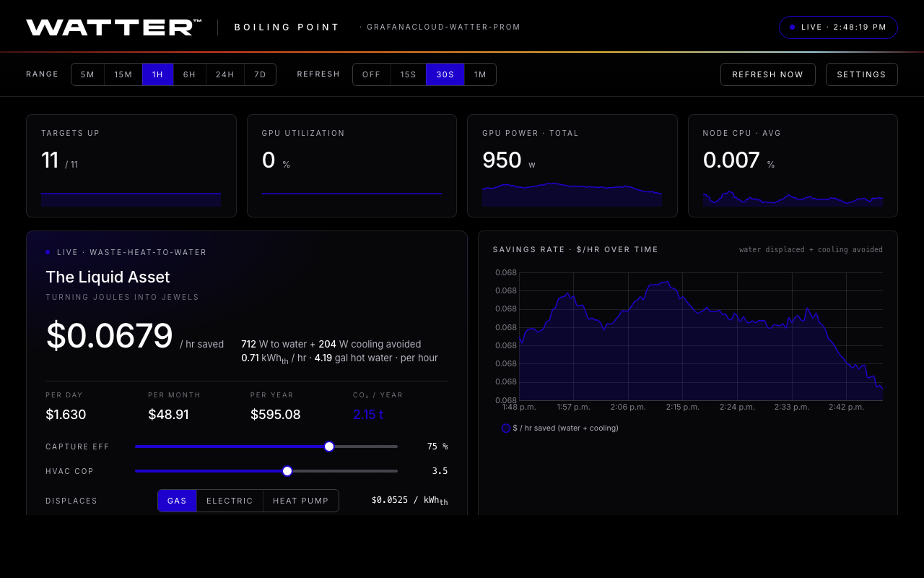
Task: Switch range to 6H
Action: [189, 74]
